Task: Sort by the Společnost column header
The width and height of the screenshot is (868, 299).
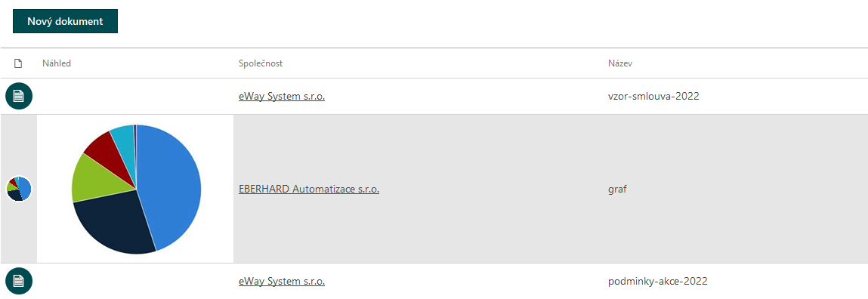Action: (261, 63)
